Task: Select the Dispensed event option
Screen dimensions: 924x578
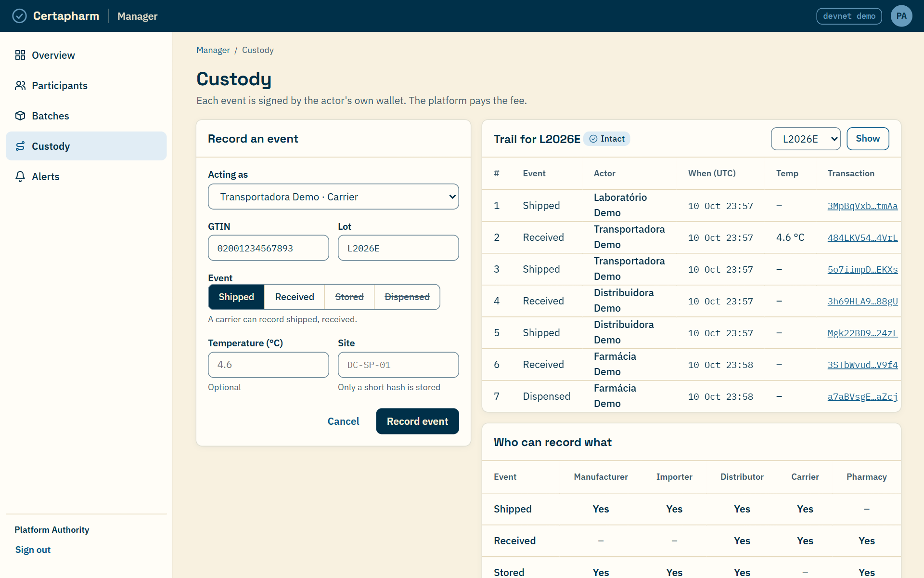Action: tap(407, 297)
